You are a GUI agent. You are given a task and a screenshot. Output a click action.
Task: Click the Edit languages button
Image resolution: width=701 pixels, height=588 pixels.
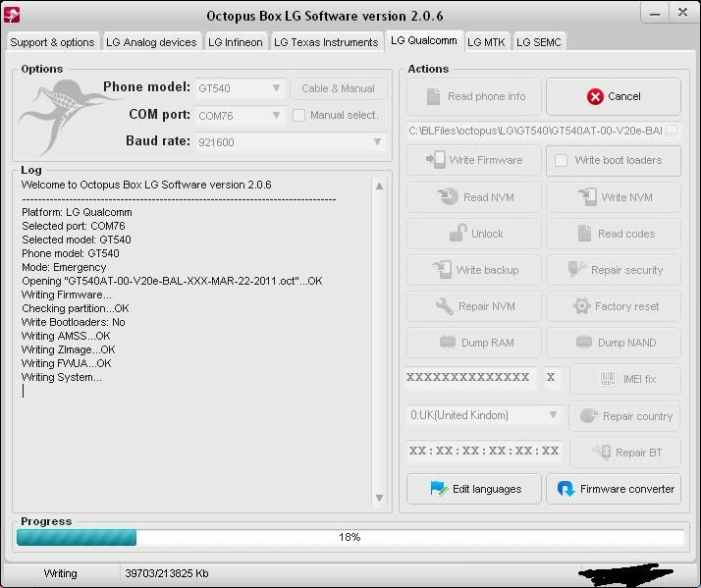pyautogui.click(x=473, y=489)
